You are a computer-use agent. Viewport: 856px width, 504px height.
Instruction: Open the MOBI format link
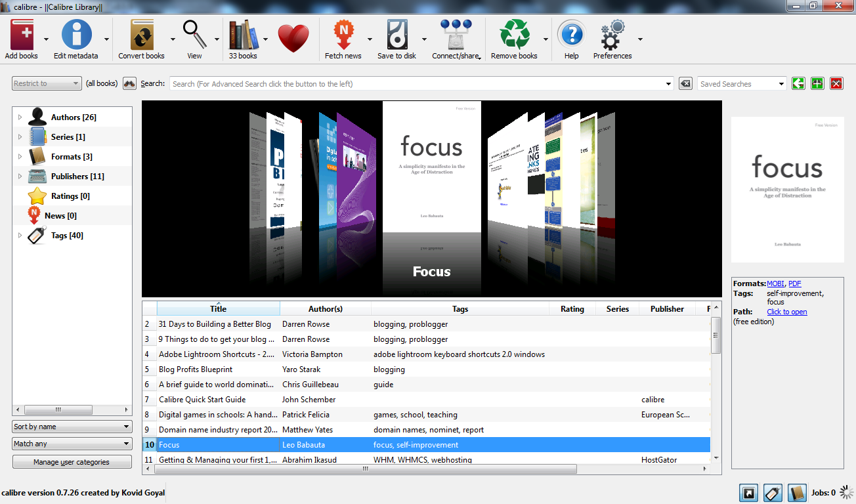click(x=775, y=283)
